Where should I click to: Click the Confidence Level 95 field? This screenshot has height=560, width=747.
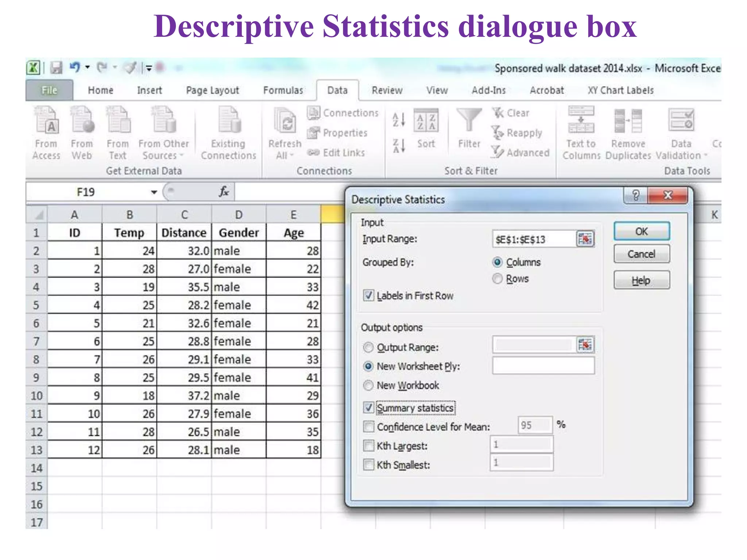535,425
